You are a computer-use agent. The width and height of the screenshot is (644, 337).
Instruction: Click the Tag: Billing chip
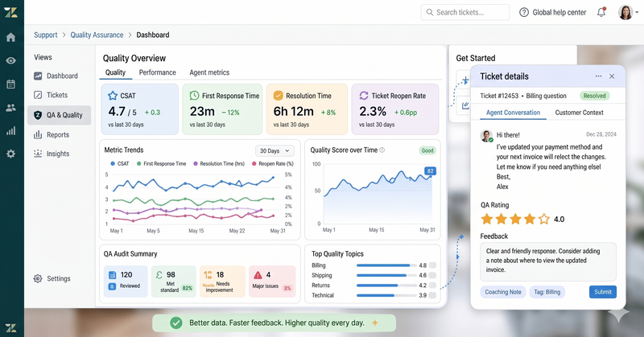pos(547,292)
